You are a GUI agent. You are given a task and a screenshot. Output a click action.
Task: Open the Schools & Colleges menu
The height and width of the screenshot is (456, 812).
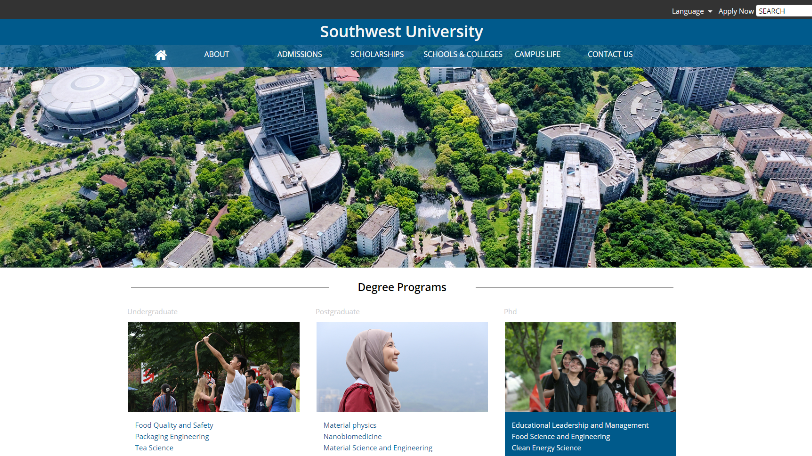pyautogui.click(x=463, y=55)
